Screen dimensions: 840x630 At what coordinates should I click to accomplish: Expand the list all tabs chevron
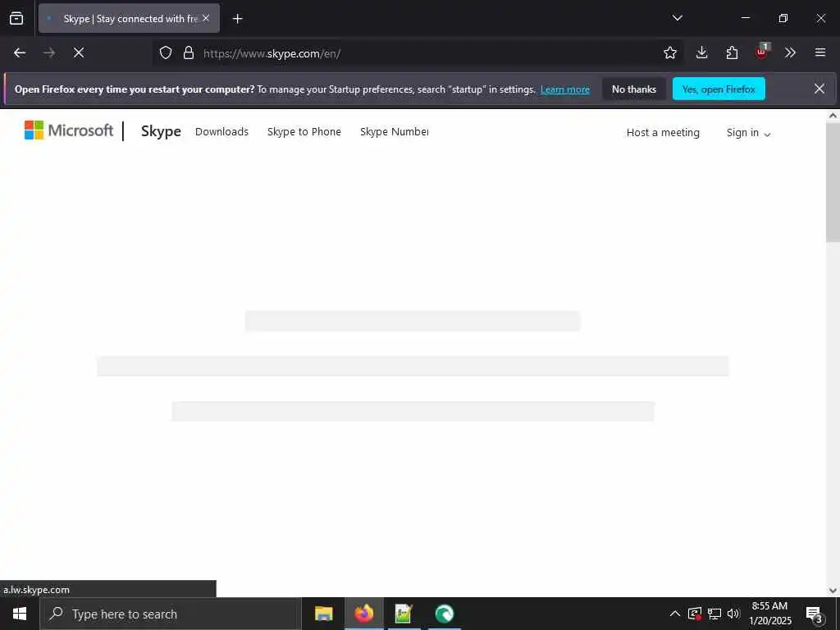point(677,18)
